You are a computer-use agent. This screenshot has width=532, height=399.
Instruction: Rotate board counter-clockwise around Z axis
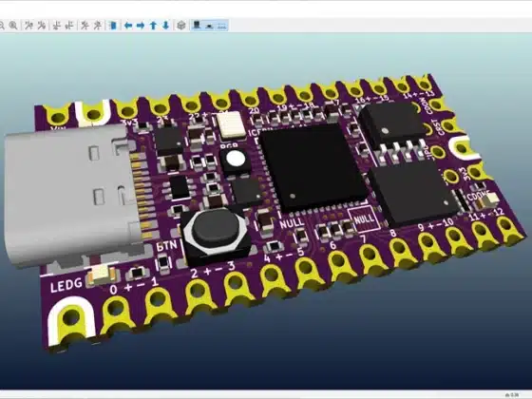tap(98, 26)
